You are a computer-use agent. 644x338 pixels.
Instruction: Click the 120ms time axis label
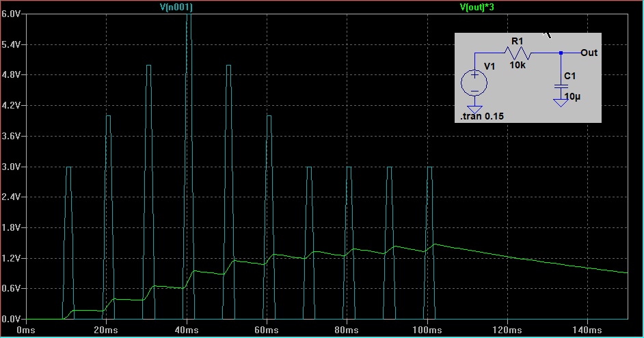(508, 330)
